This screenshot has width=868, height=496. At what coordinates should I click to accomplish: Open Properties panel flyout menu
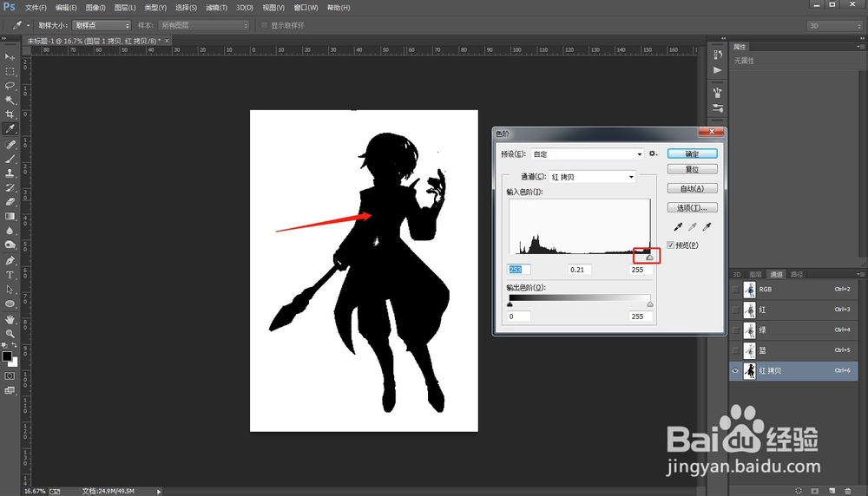tap(859, 47)
